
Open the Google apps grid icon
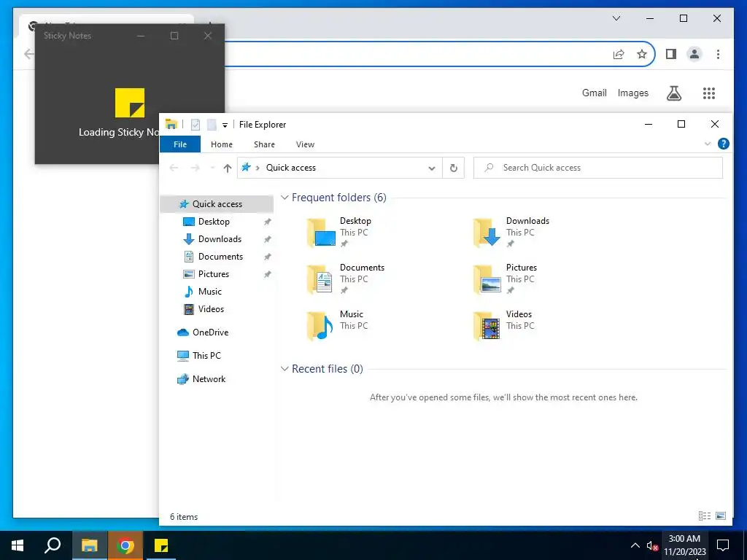tap(709, 93)
